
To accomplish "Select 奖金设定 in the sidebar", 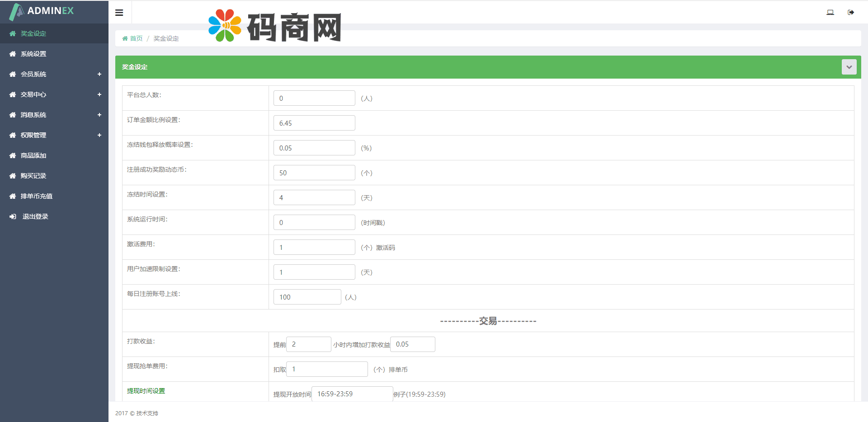I will pyautogui.click(x=33, y=33).
